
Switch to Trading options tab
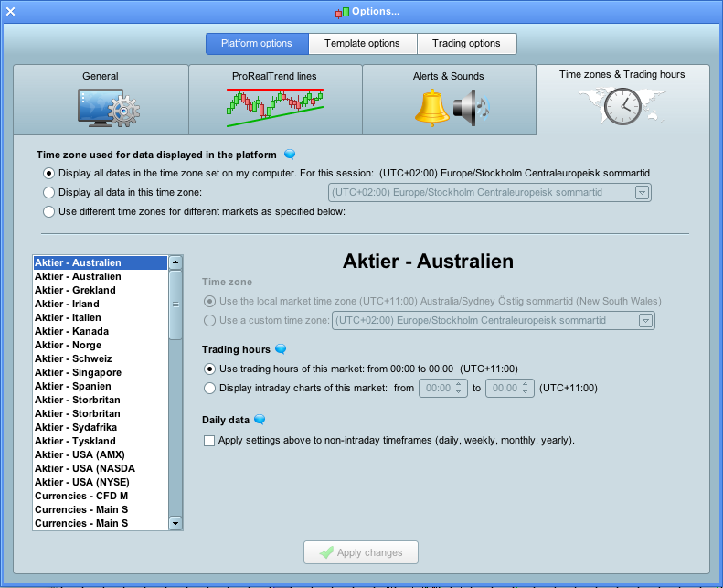467,43
